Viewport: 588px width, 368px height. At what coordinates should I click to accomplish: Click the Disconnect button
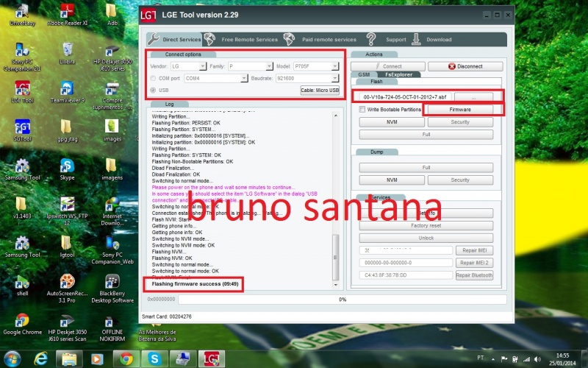click(x=465, y=66)
